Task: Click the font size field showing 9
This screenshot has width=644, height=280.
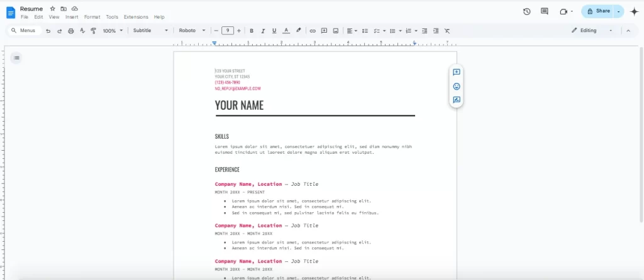Action: [228, 31]
